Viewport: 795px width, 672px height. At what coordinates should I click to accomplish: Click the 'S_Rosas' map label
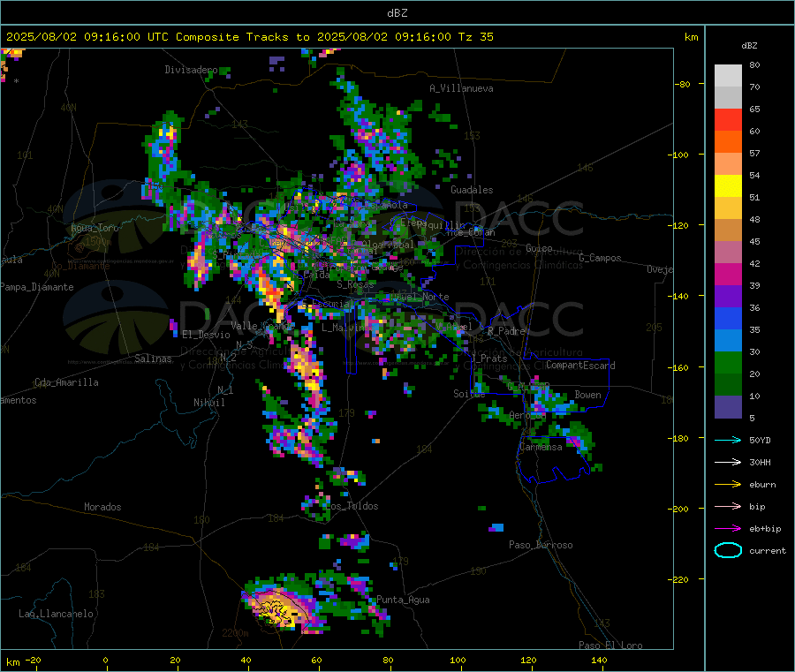[x=355, y=284]
